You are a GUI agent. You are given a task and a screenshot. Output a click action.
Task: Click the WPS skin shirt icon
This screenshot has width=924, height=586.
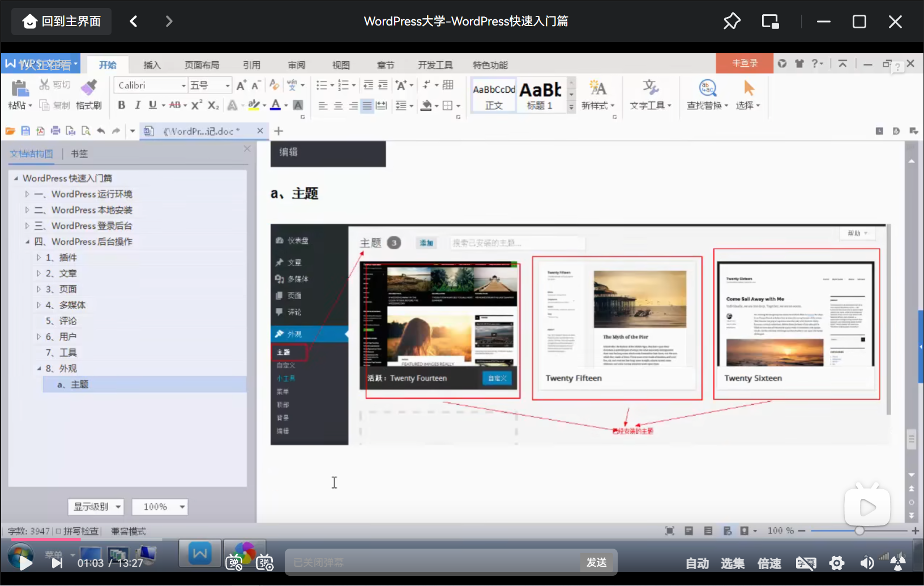(799, 63)
